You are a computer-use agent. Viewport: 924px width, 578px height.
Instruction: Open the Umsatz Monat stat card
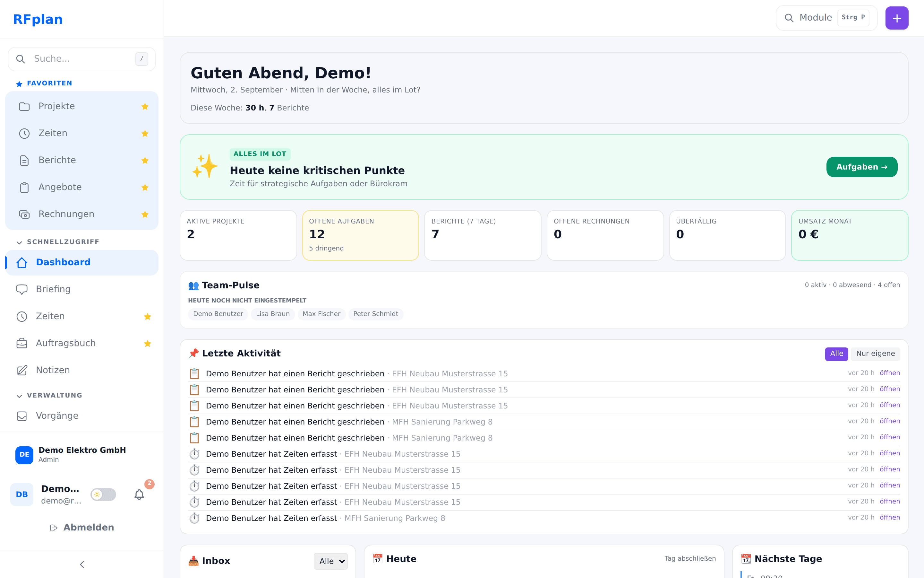point(850,235)
